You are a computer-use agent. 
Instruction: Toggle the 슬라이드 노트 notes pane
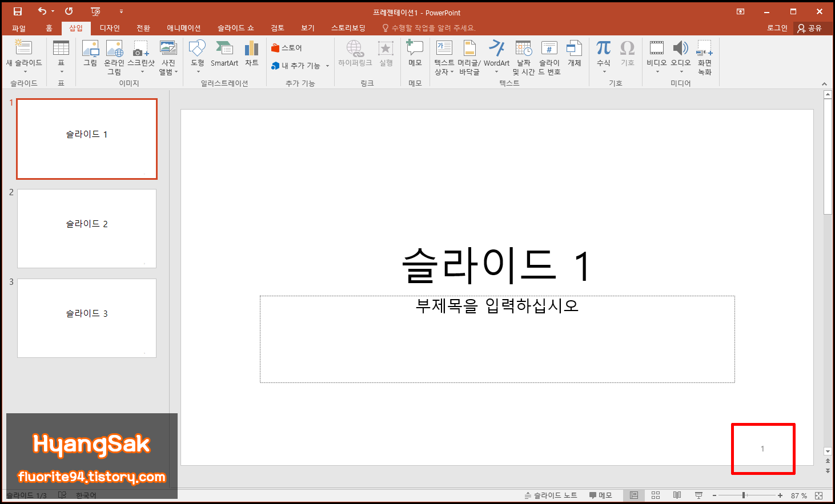pos(551,495)
